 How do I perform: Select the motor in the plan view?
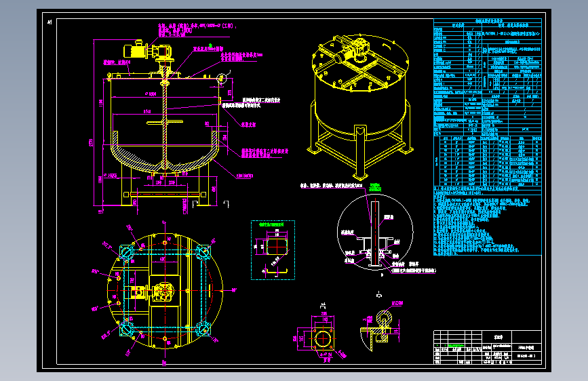tap(136, 292)
